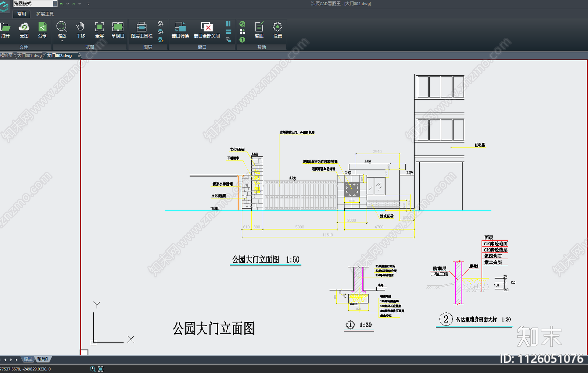
Task: Click the green info about icon
Action: click(242, 40)
